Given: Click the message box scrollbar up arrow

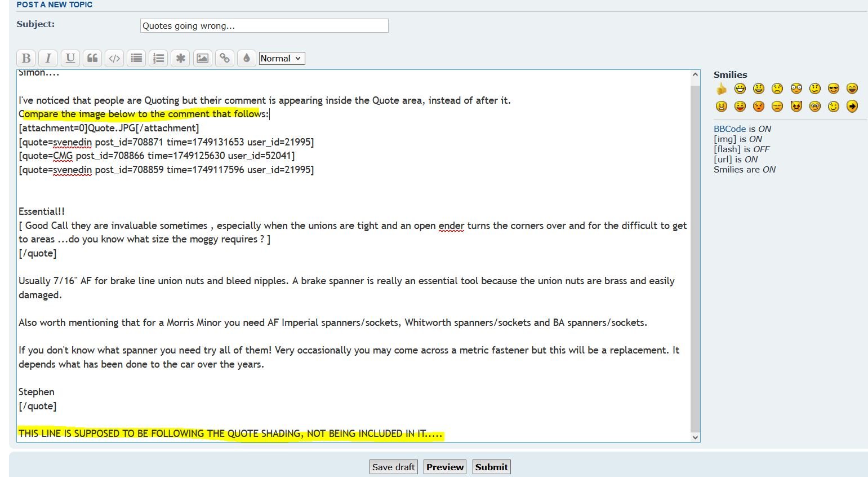Looking at the screenshot, I should coord(695,75).
